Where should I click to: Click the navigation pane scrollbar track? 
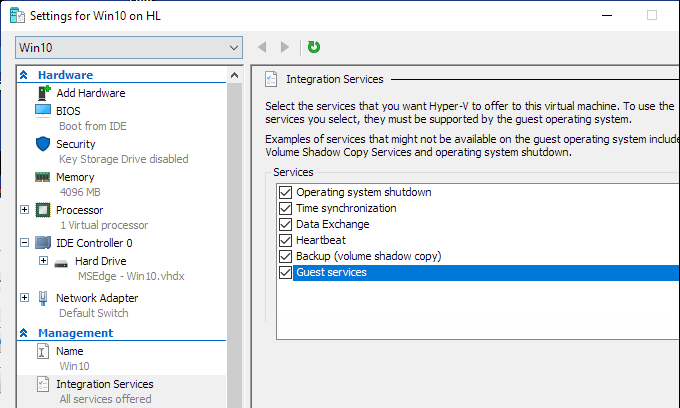pos(235,243)
